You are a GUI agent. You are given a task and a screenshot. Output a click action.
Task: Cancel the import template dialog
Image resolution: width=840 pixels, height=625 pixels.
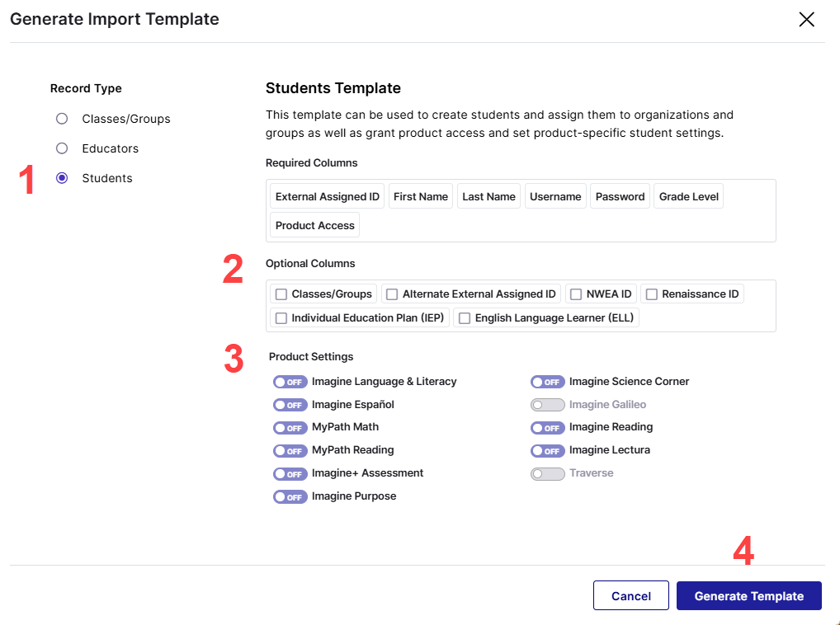coord(631,595)
